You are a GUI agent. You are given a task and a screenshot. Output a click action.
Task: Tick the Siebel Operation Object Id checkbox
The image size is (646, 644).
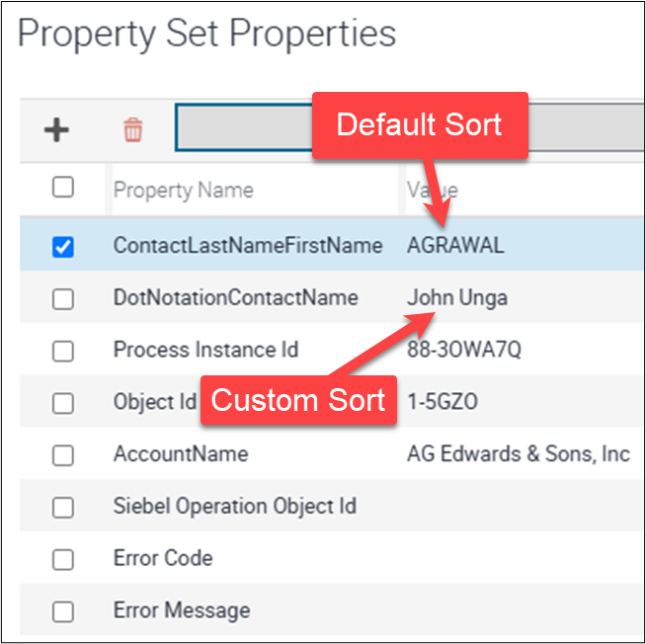(x=62, y=508)
